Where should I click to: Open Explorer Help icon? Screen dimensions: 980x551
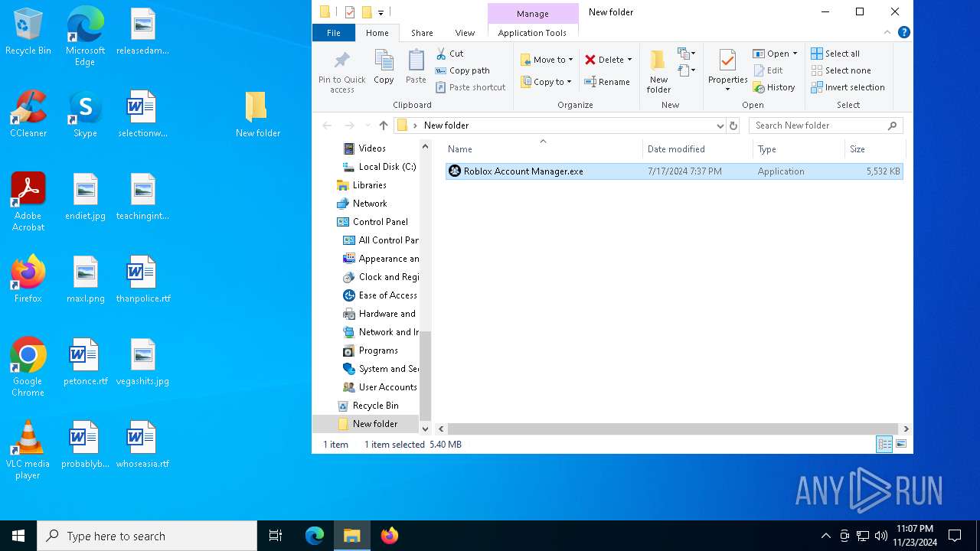point(903,32)
